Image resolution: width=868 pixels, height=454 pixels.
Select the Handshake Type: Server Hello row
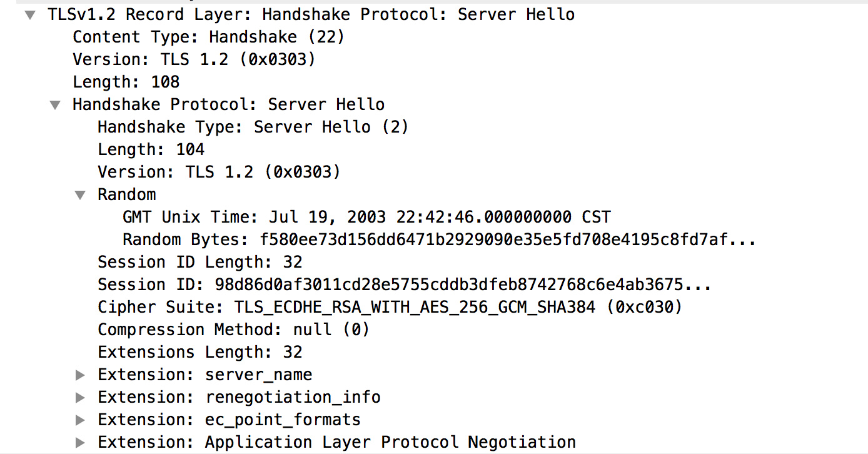tap(253, 127)
